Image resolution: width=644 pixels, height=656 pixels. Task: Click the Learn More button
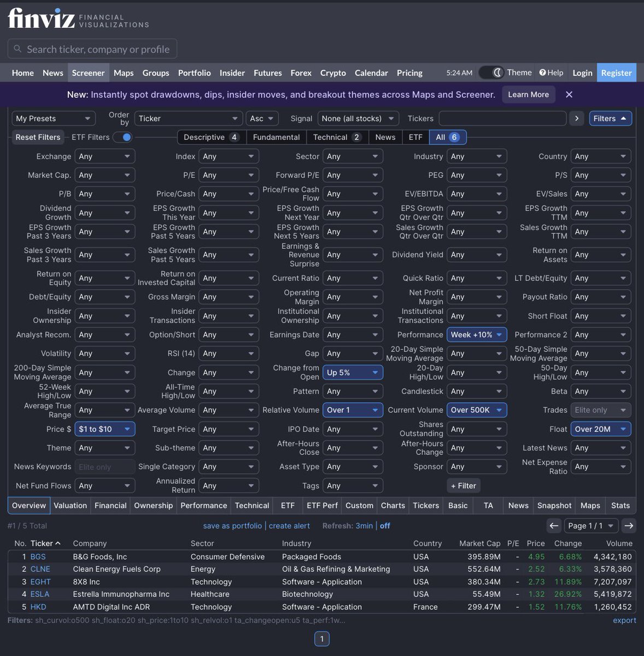pos(528,95)
